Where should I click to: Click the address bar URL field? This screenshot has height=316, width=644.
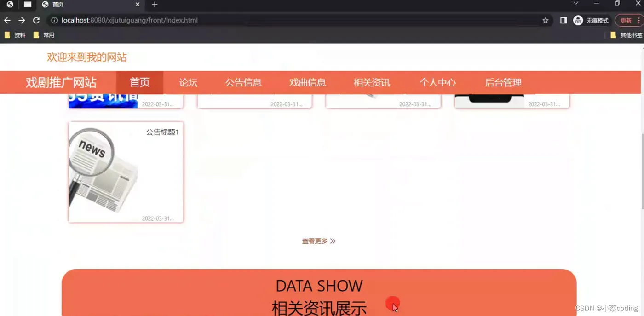pos(299,20)
